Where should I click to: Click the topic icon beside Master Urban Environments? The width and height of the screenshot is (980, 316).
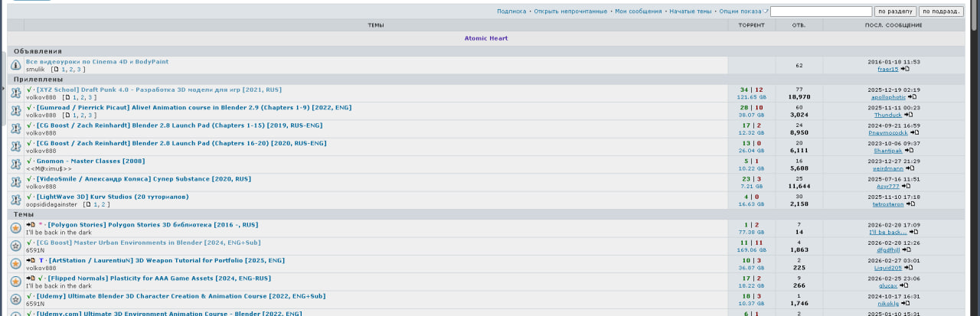(x=15, y=246)
